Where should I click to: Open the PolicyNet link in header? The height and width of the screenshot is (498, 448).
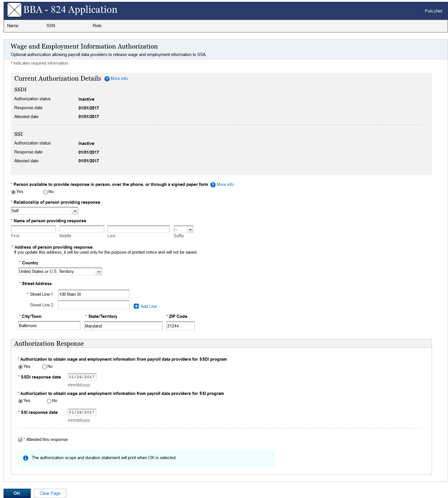pyautogui.click(x=433, y=11)
